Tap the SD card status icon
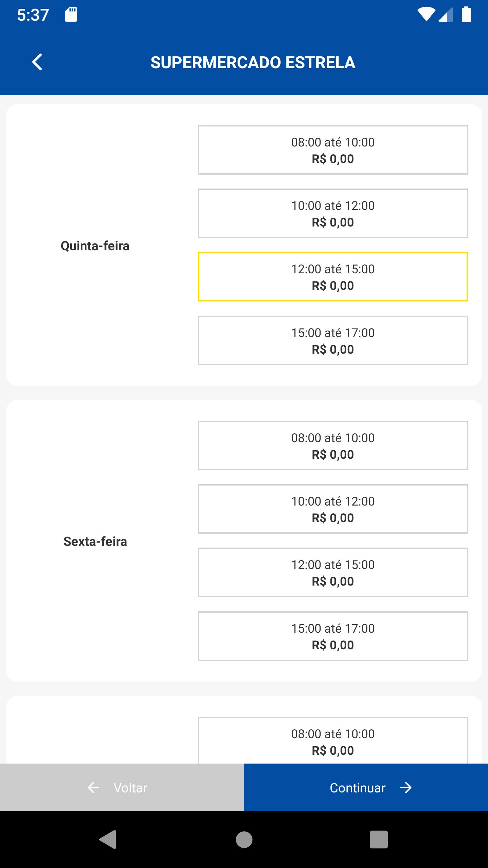The image size is (488, 868). [71, 15]
